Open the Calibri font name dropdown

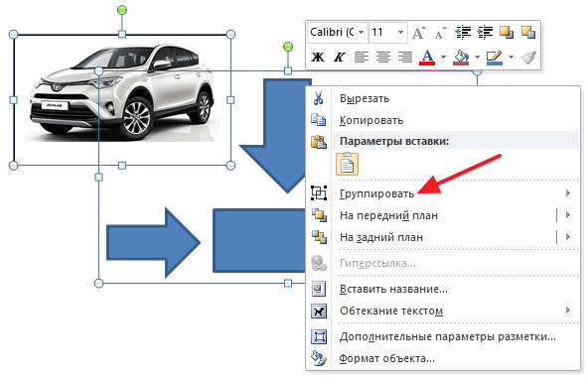(x=362, y=32)
